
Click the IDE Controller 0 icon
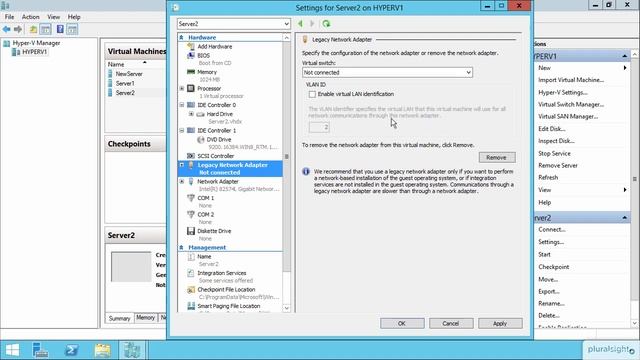pyautogui.click(x=191, y=105)
